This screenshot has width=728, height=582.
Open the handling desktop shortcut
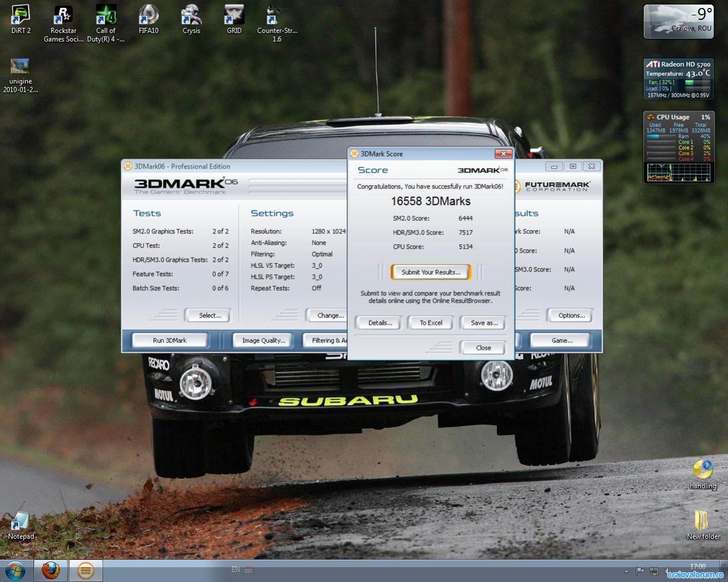(703, 474)
